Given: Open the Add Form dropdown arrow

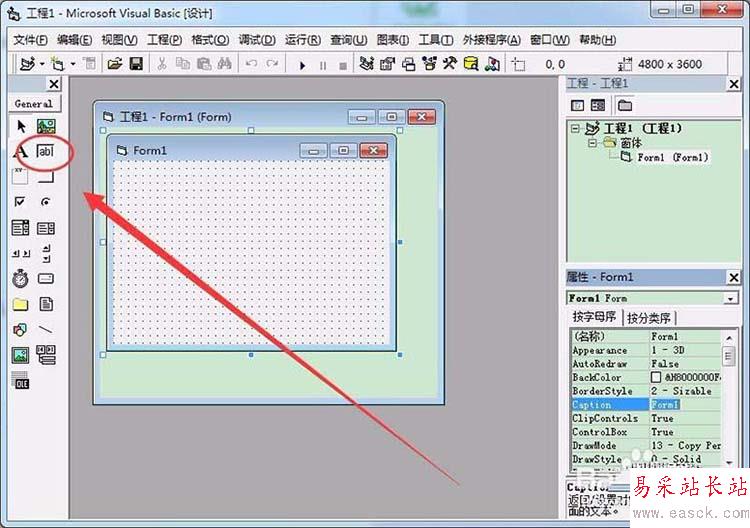Looking at the screenshot, I should [73, 64].
